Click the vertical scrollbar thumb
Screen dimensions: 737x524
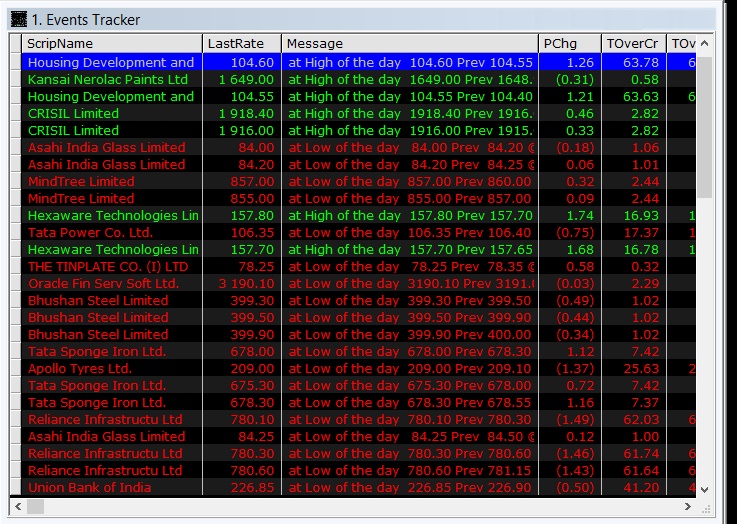pos(704,127)
